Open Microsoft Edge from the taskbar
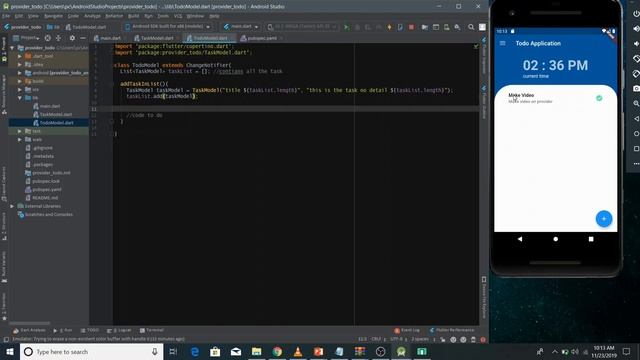This screenshot has width=640, height=360. [195, 351]
